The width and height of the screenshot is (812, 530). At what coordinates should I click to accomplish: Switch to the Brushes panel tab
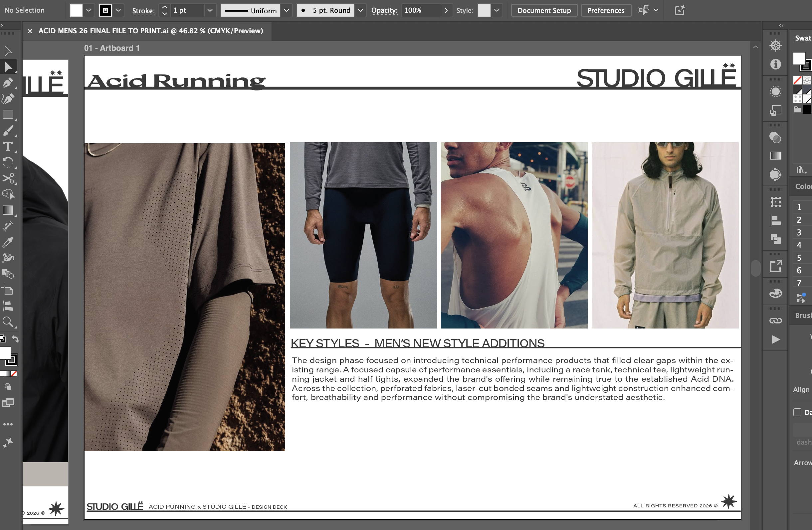[x=803, y=315]
